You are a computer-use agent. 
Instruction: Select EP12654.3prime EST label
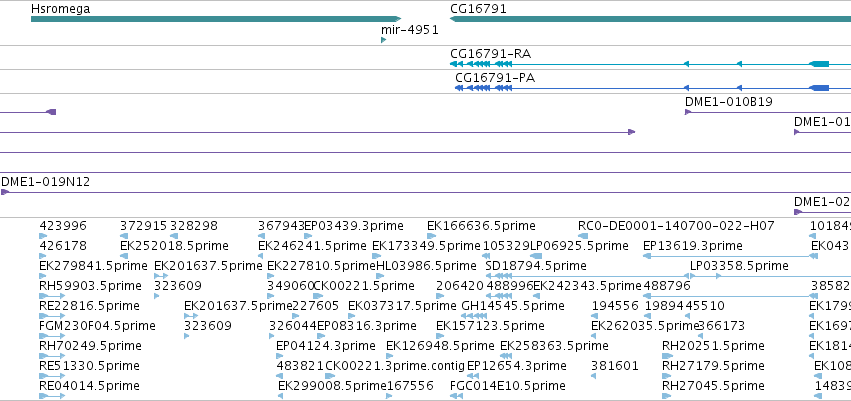(517, 366)
